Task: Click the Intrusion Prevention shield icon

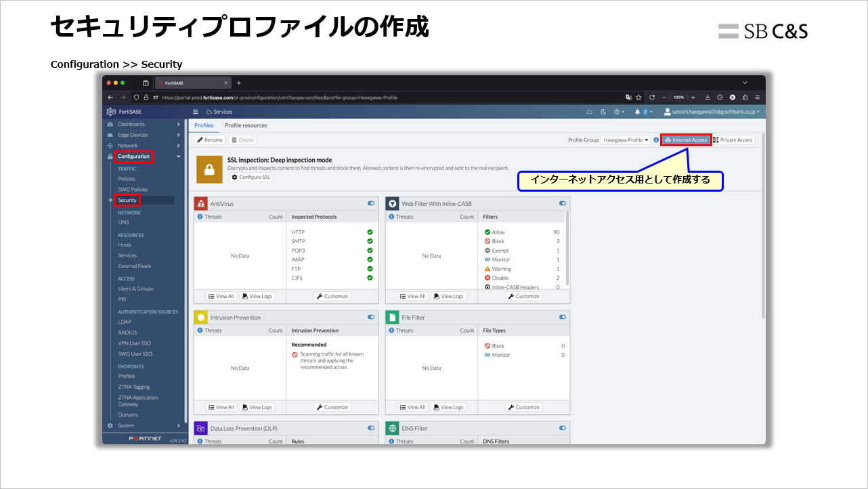Action: (200, 317)
